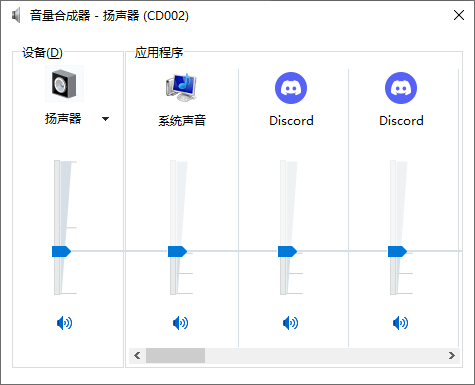
Task: Mute the far-right Discord column
Action: pyautogui.click(x=400, y=323)
